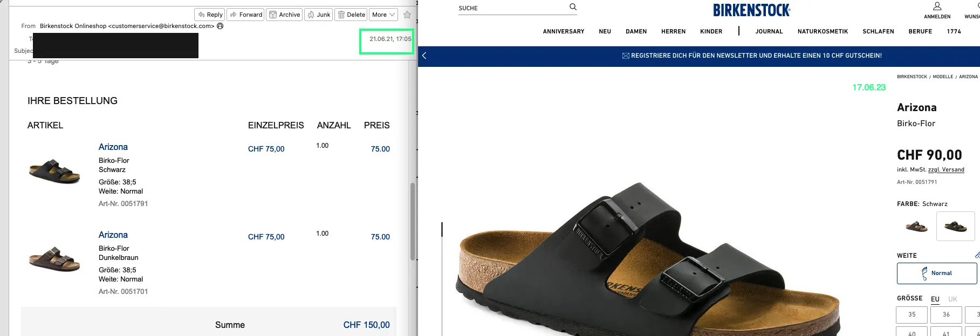Open the Dunkelbraun Arizona product link in email

pyautogui.click(x=113, y=235)
